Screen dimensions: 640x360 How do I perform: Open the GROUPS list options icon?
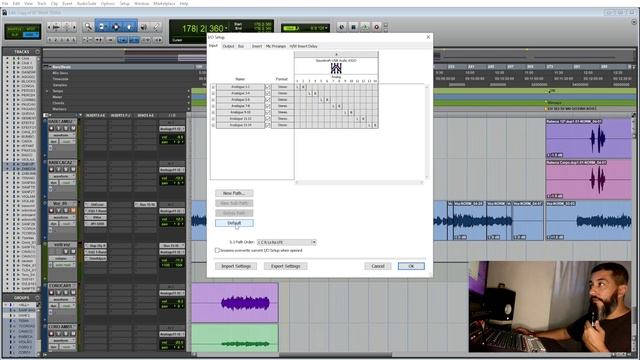pos(38,298)
